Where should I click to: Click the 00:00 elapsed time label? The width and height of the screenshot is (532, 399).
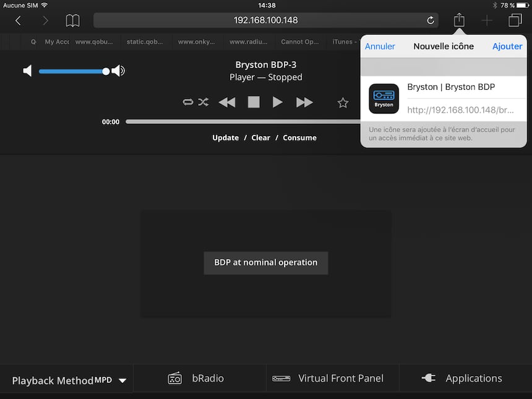point(111,122)
